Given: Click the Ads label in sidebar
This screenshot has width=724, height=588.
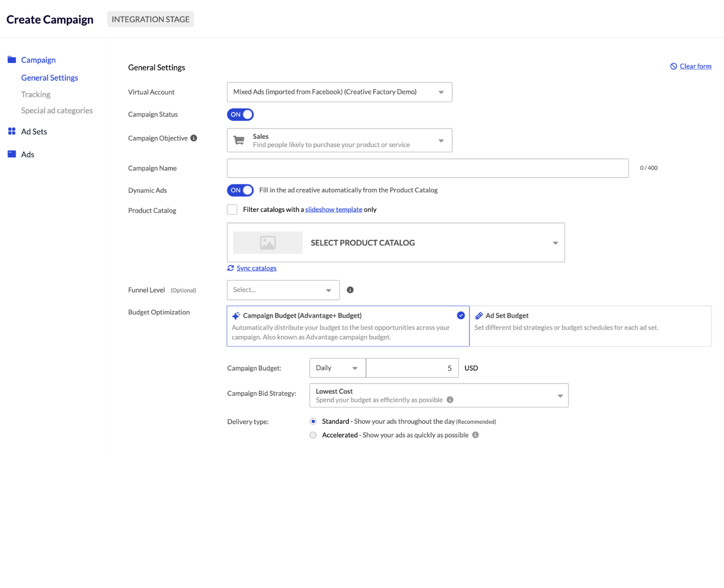Looking at the screenshot, I should click(x=28, y=154).
